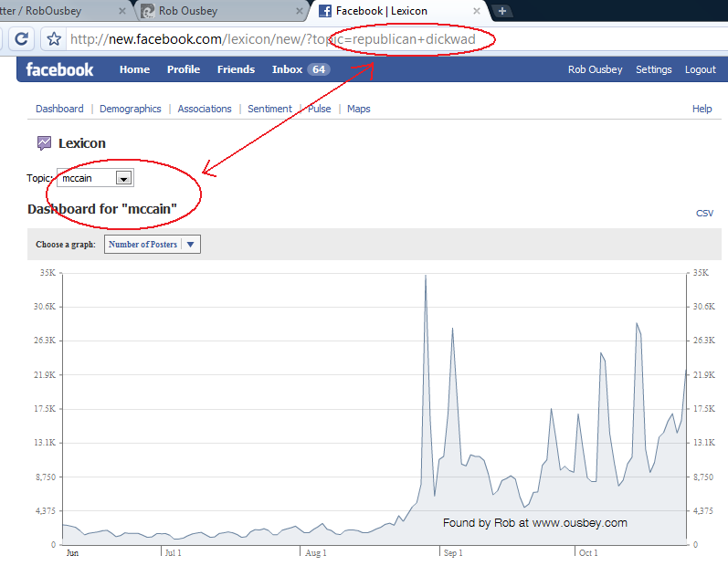Switch to the Twitter / RobOusbey tab
Viewport: 728px width, 566px height.
63,11
